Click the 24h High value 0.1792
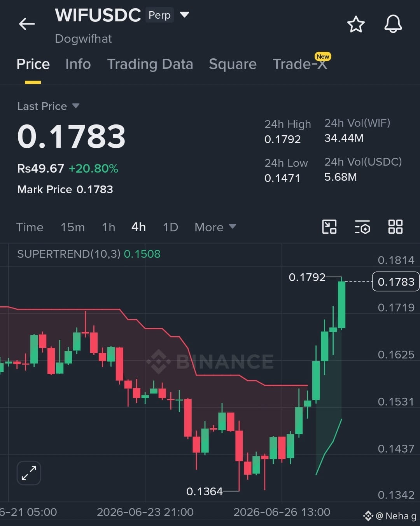The height and width of the screenshot is (526, 420). point(282,139)
